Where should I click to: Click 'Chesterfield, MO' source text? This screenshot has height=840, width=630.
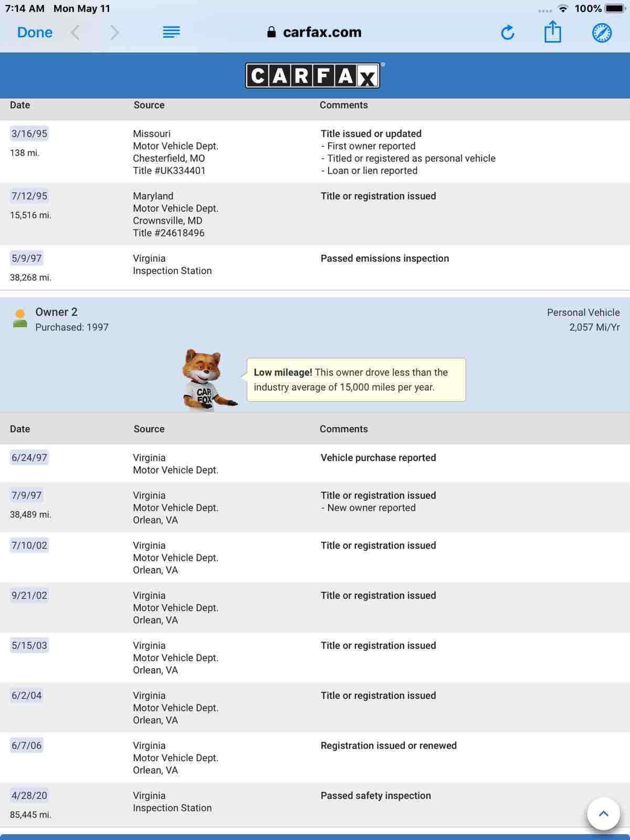pos(169,158)
